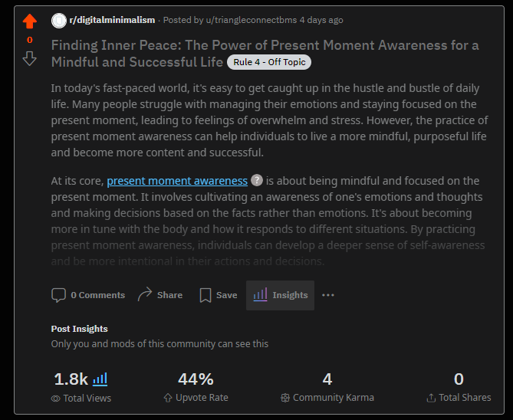Screen dimensions: 513x420
Task: Open the r/digitalminimalism community avatar
Action: 58,20
